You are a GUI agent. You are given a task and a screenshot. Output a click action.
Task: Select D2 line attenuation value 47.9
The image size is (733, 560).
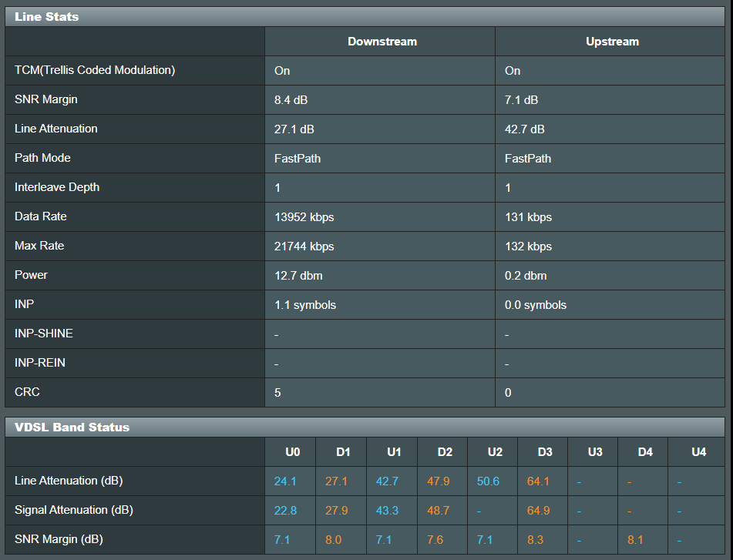tap(438, 481)
